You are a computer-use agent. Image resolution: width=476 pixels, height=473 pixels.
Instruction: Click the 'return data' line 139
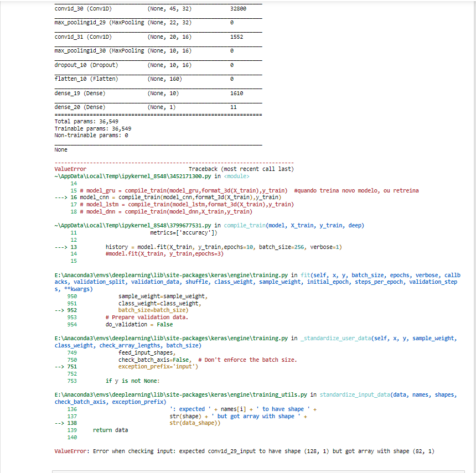point(111,430)
